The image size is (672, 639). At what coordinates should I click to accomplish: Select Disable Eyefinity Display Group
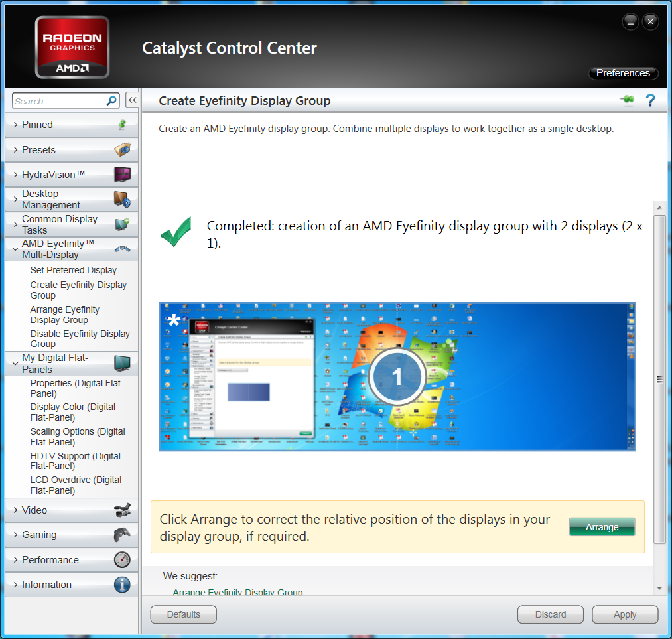pos(80,338)
